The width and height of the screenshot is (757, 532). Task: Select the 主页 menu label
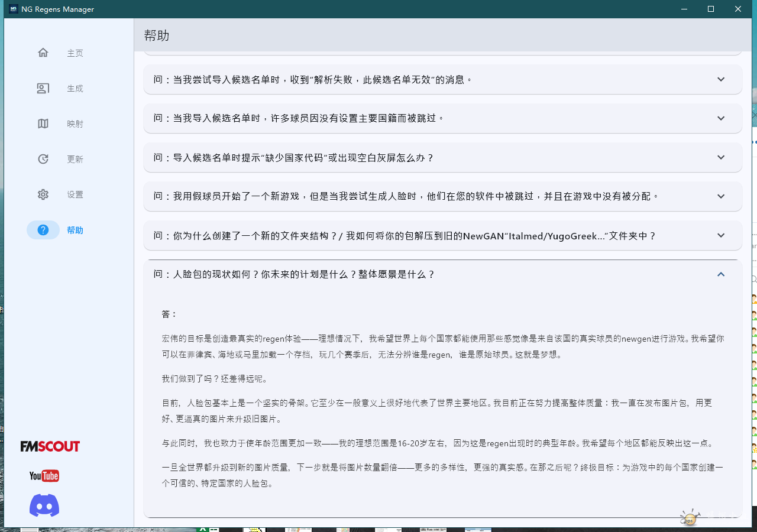(75, 53)
